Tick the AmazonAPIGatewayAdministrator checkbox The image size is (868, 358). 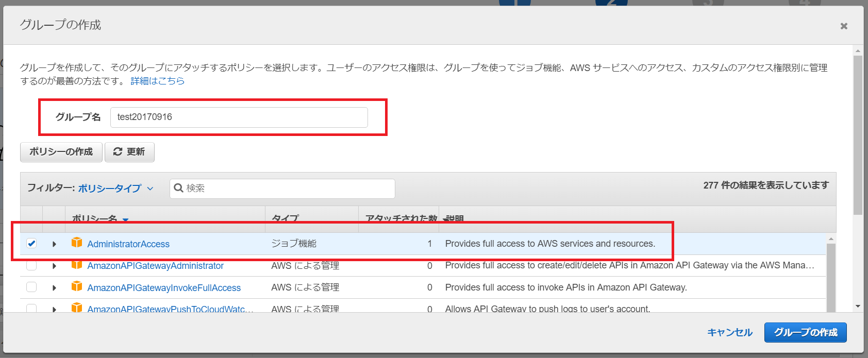pos(31,265)
